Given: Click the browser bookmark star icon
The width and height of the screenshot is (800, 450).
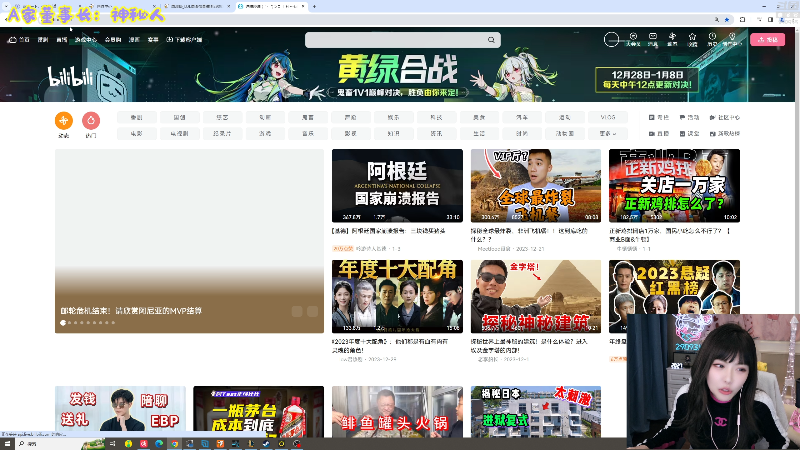Looking at the screenshot, I should 727,20.
